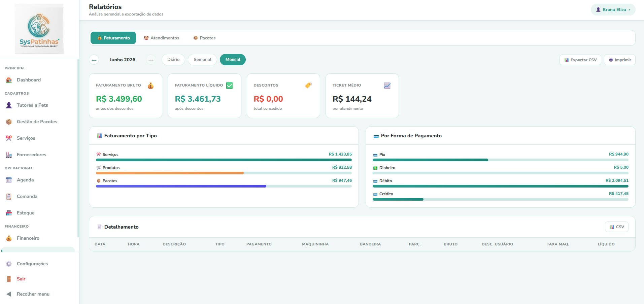
Task: Switch to the Pacotes tab
Action: (x=204, y=38)
